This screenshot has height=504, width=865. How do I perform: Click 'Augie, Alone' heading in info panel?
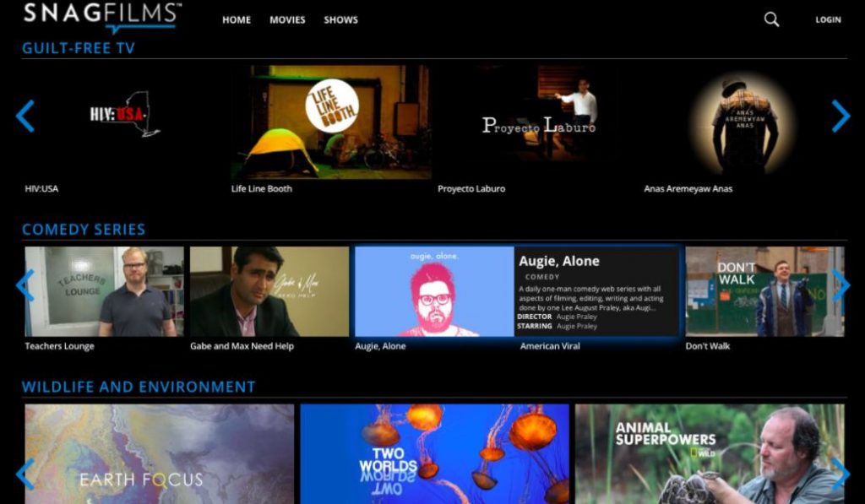coord(559,262)
